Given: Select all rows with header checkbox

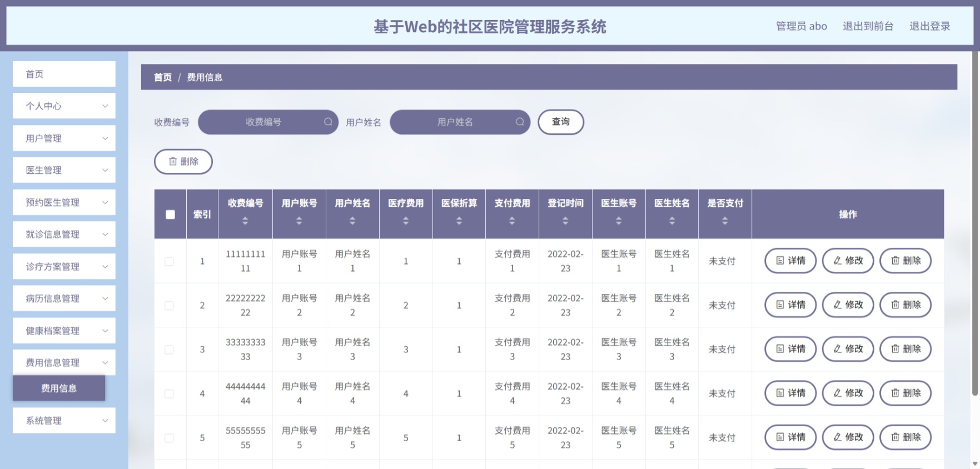Looking at the screenshot, I should coord(170,214).
